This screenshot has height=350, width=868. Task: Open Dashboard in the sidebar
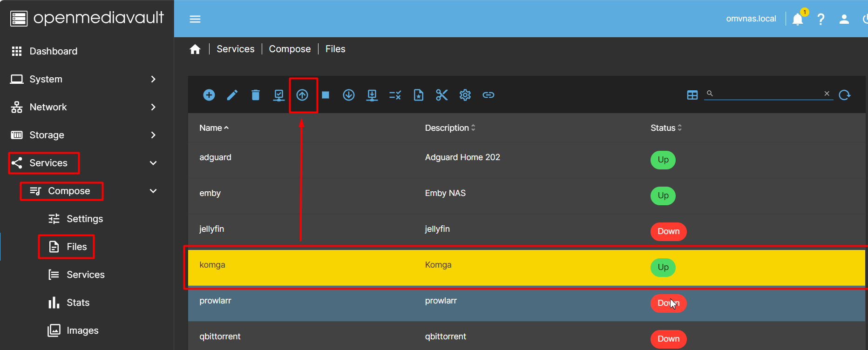pyautogui.click(x=87, y=51)
